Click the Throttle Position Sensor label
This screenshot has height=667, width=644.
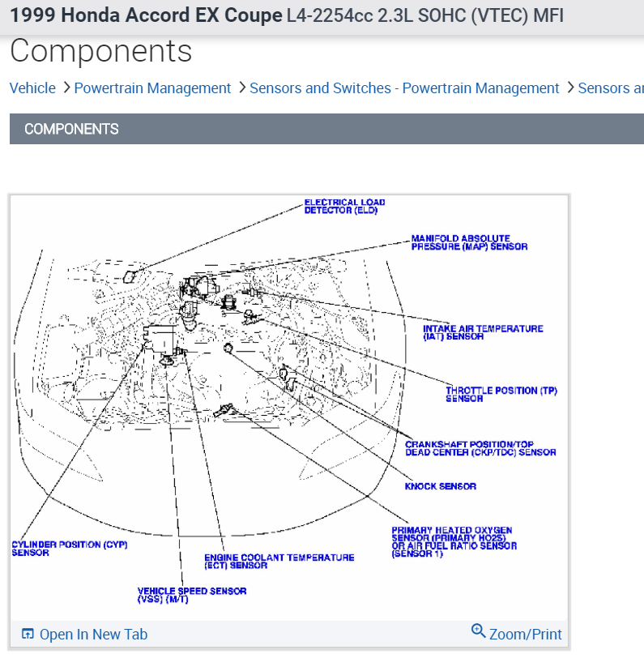coord(501,395)
